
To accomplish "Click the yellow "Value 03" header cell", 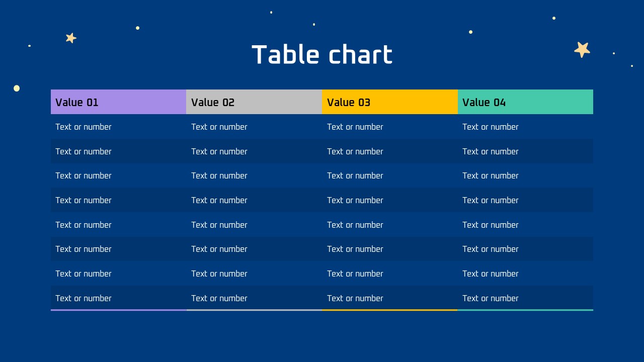I will pyautogui.click(x=390, y=102).
